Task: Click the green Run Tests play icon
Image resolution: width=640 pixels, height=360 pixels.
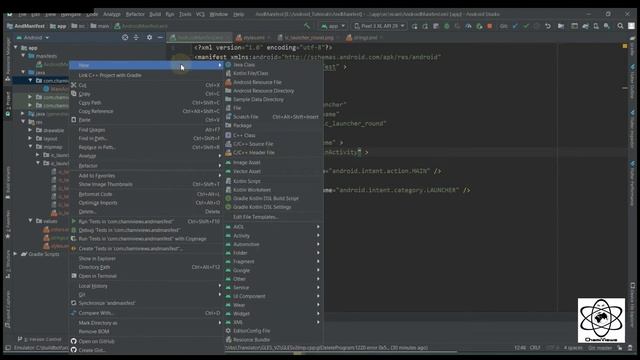Action: 73,221
